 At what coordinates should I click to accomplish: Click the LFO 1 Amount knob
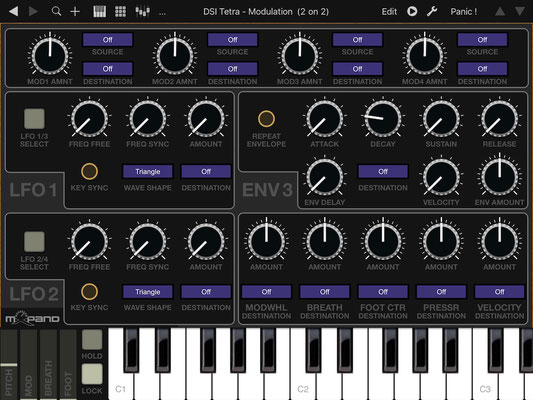(206, 119)
